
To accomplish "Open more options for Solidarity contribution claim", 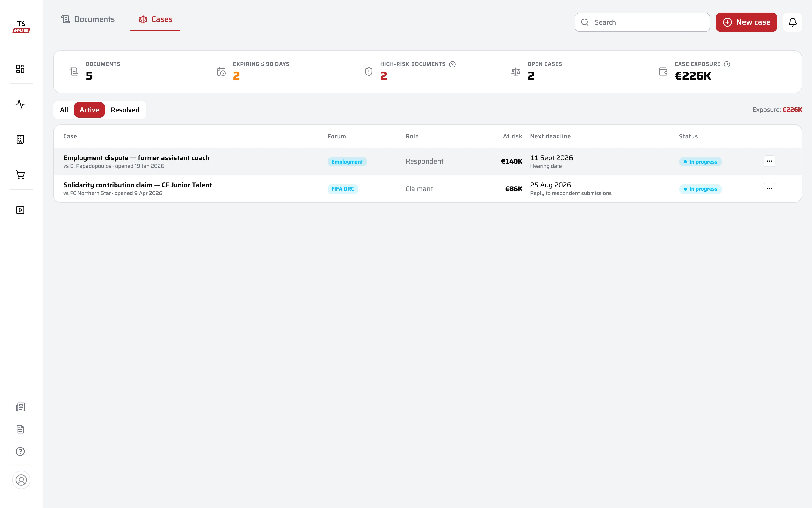I will tap(769, 189).
